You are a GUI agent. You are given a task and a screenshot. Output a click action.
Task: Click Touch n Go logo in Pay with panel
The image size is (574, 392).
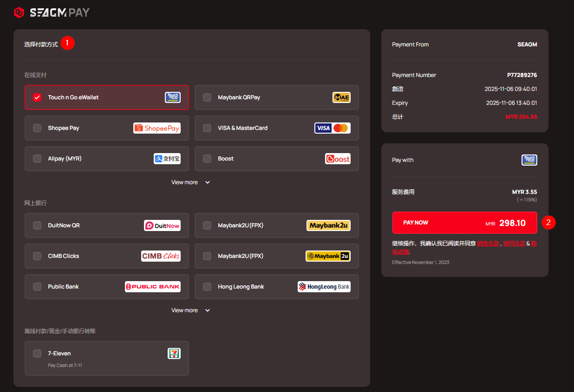[529, 160]
